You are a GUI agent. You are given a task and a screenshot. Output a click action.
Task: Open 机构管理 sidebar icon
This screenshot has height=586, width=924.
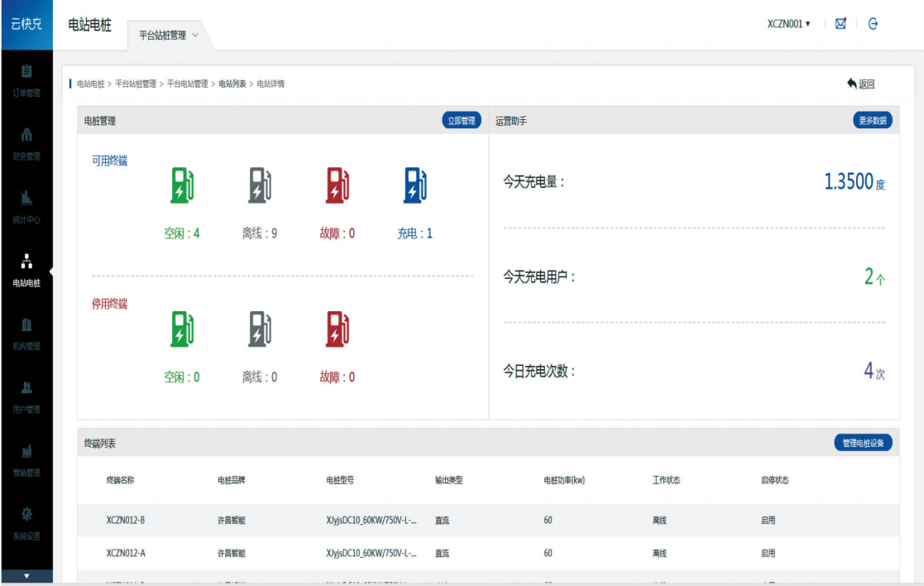coord(26,332)
